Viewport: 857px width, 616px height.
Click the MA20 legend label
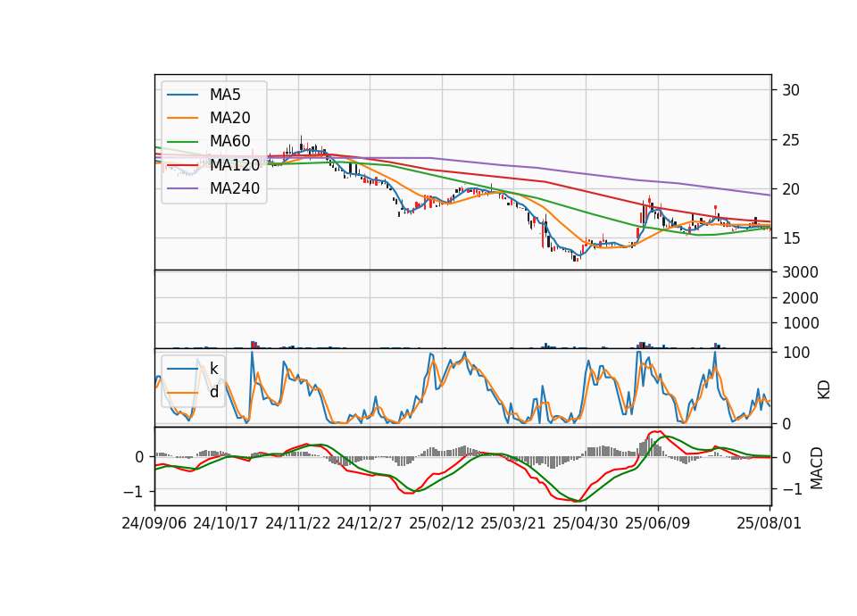click(x=229, y=118)
